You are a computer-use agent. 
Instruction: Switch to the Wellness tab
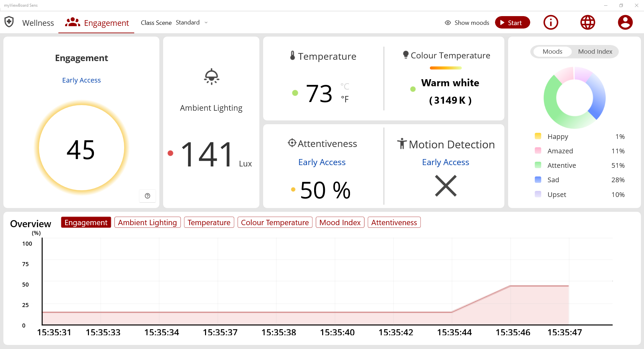point(38,23)
